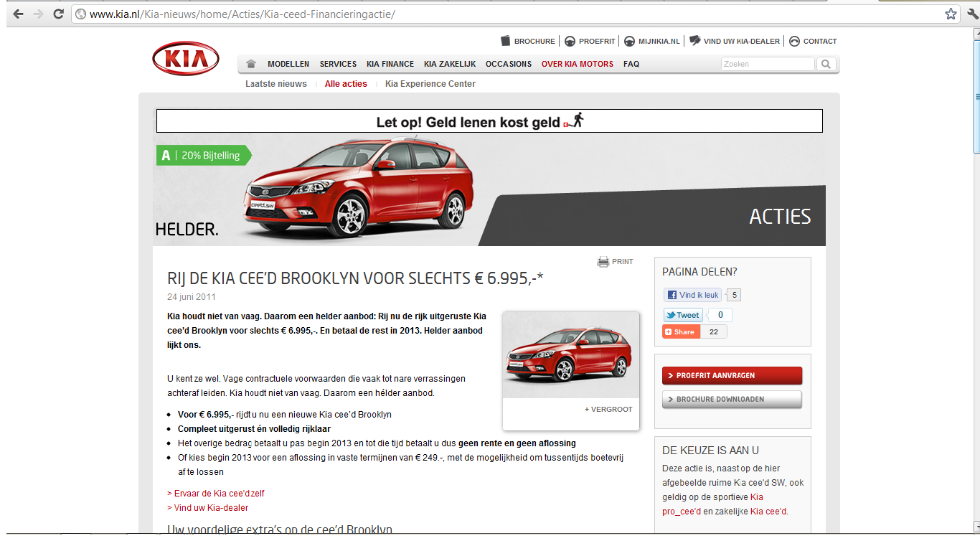
Task: Click the Pagina delen? heading
Action: pyautogui.click(x=699, y=272)
